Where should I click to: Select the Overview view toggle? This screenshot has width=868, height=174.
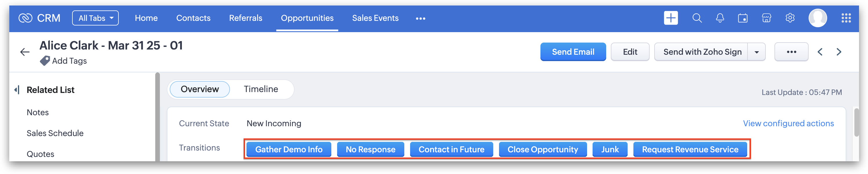(200, 89)
